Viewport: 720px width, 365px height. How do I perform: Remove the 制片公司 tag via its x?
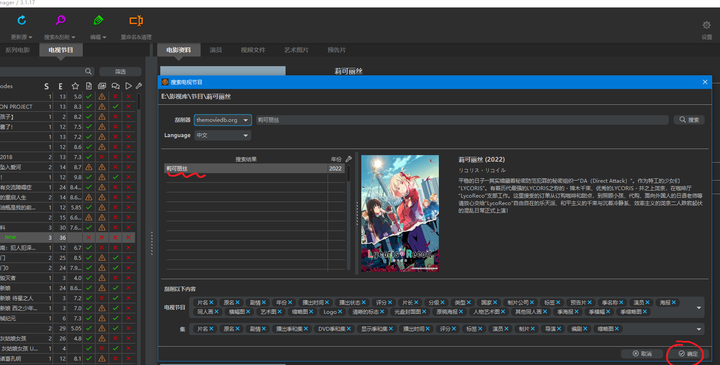[532, 303]
